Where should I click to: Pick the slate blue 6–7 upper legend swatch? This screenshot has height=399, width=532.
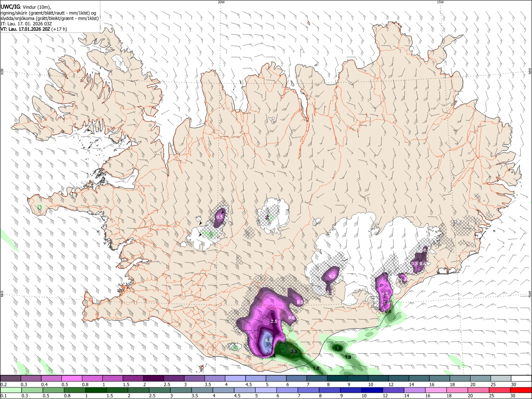click(297, 379)
